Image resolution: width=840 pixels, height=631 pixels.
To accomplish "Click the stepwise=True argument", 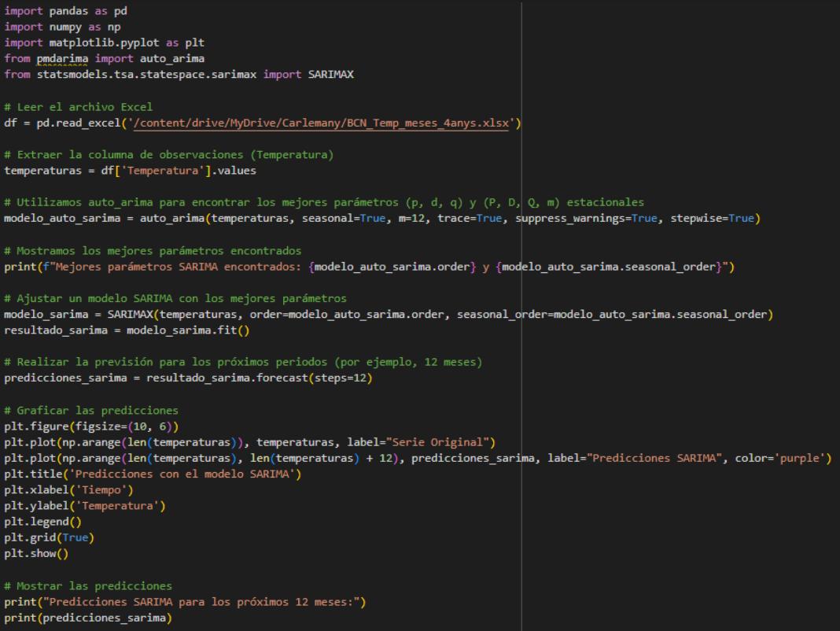I will click(712, 218).
